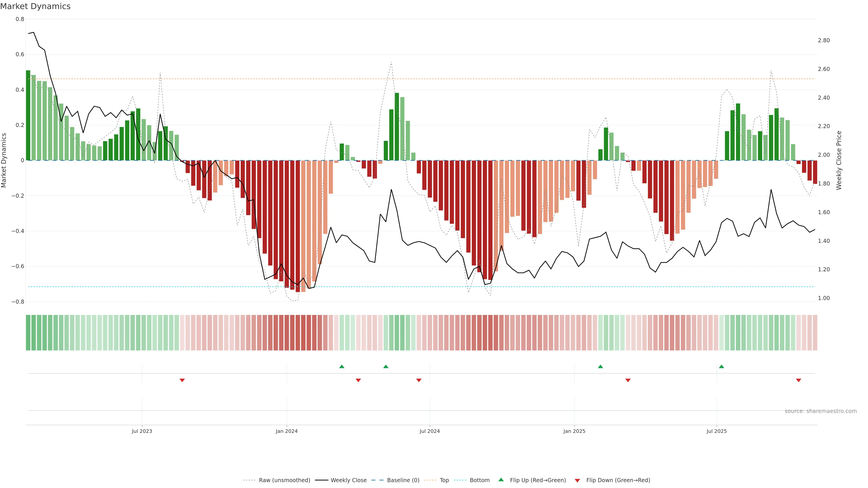Click the Market Dynamics chart title
Screen dimensions: 868x488
point(35,6)
